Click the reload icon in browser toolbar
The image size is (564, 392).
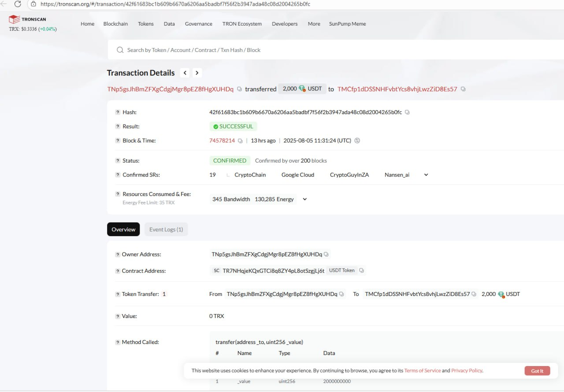point(18,4)
